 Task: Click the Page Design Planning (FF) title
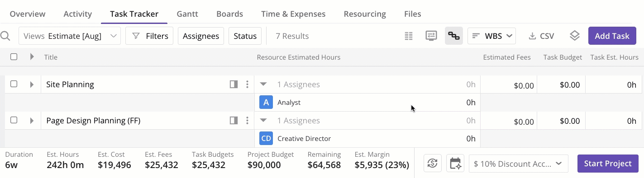click(x=93, y=121)
